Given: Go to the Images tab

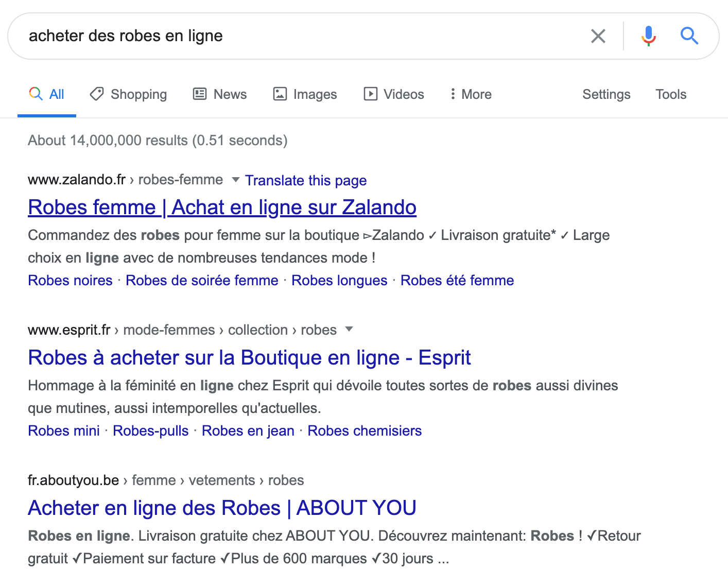Looking at the screenshot, I should pyautogui.click(x=305, y=94).
